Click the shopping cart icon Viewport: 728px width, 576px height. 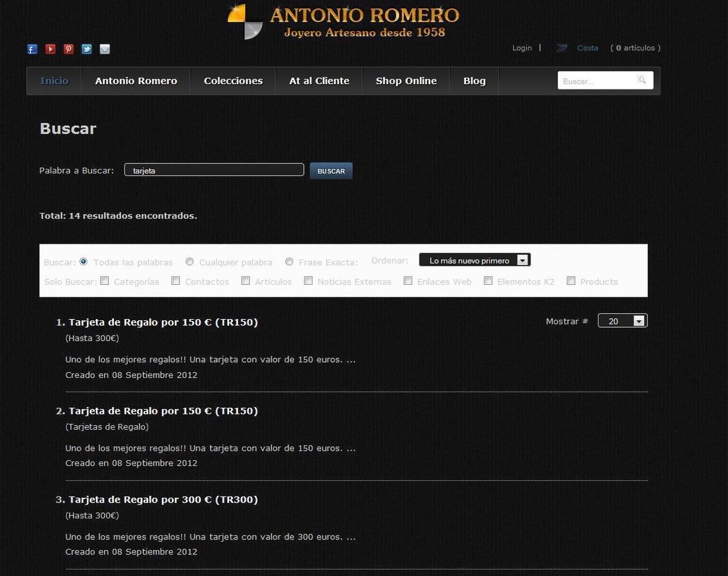coord(562,48)
